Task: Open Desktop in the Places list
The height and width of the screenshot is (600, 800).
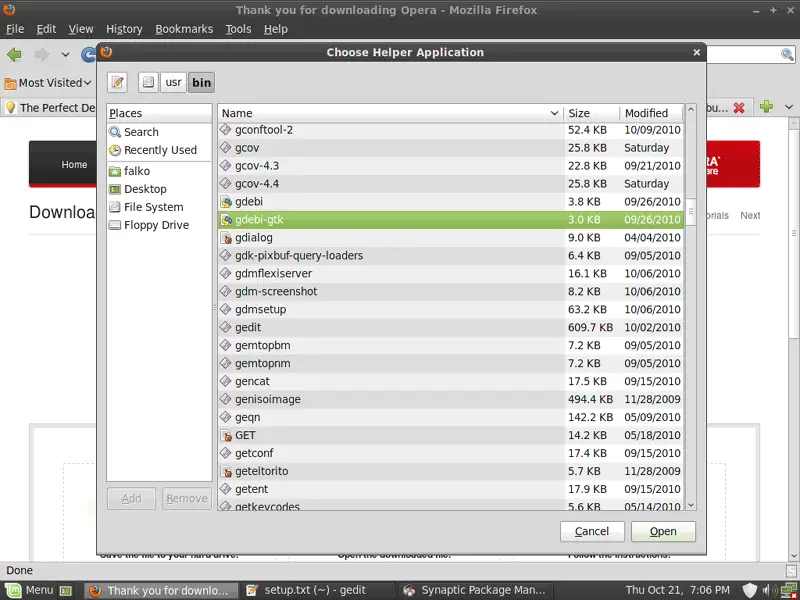Action: coord(145,189)
